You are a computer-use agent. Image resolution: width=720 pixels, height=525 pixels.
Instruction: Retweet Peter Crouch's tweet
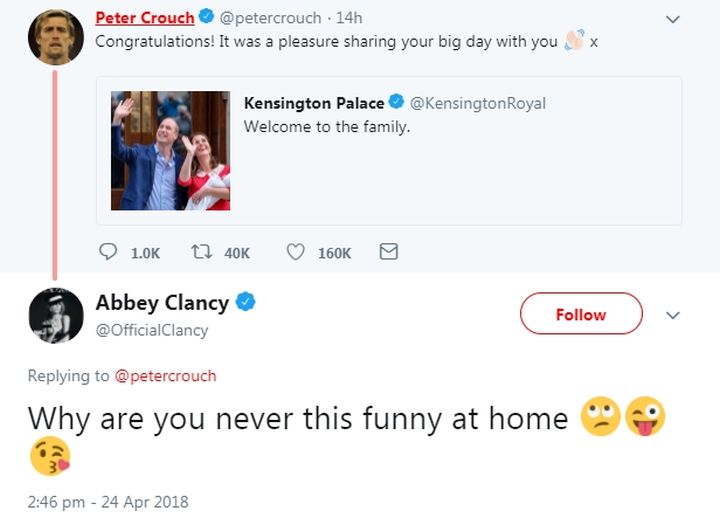(x=201, y=252)
